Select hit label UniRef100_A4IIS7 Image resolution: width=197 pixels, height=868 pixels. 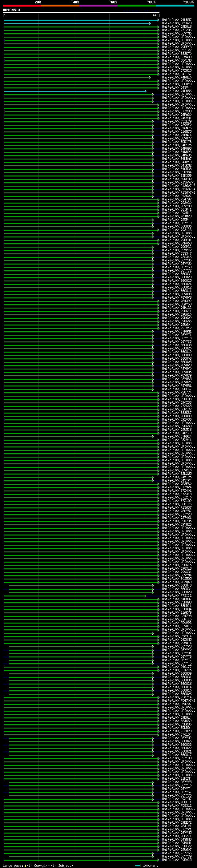(x=177, y=74)
